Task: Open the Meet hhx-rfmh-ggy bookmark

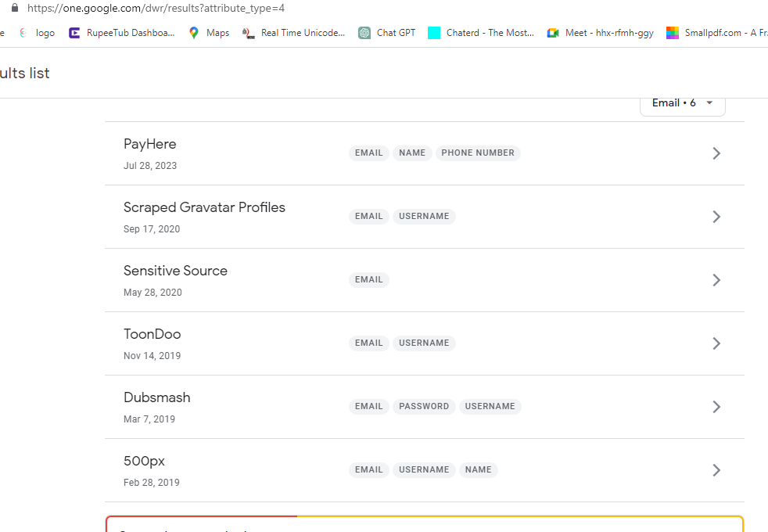Action: point(601,33)
